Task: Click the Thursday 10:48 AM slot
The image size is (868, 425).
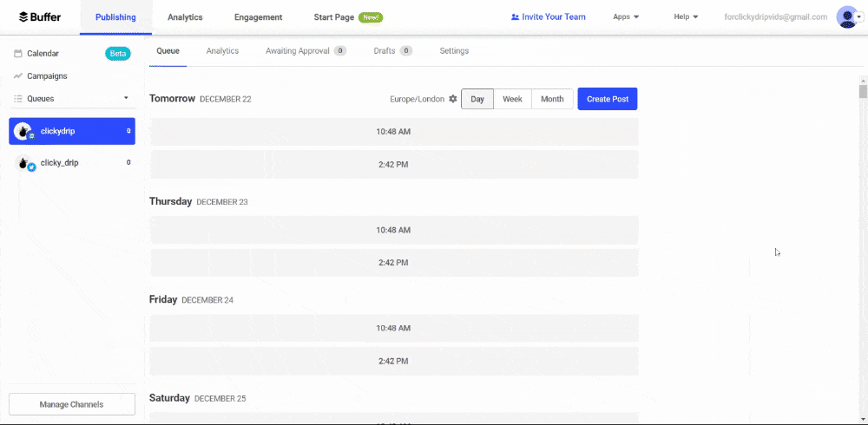Action: pos(393,230)
